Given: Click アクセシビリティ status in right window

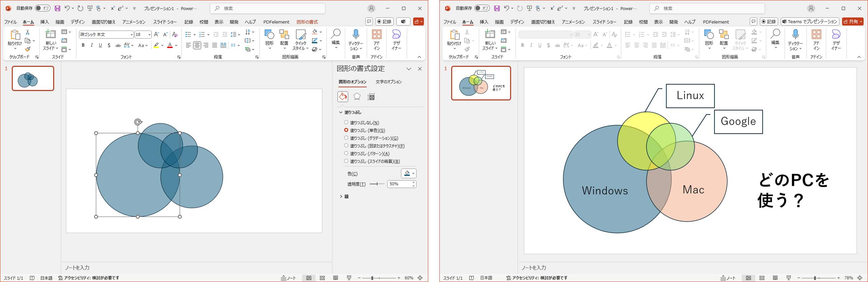Looking at the screenshot, I should click(x=537, y=278).
